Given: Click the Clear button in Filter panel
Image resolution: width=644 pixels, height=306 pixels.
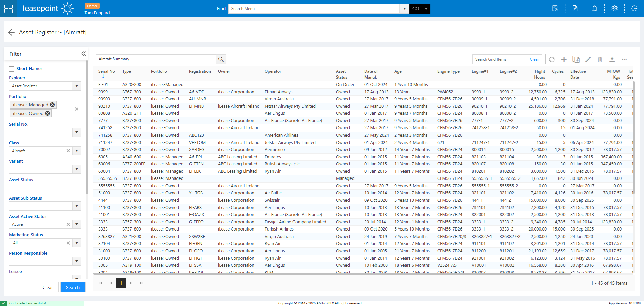Looking at the screenshot, I should coord(48,287).
